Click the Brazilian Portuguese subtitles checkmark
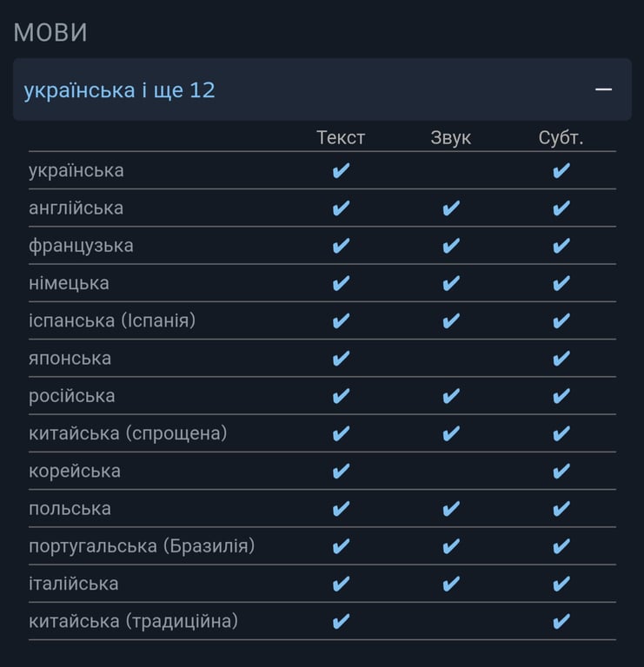Viewport: 644px width, 667px height. tap(561, 546)
